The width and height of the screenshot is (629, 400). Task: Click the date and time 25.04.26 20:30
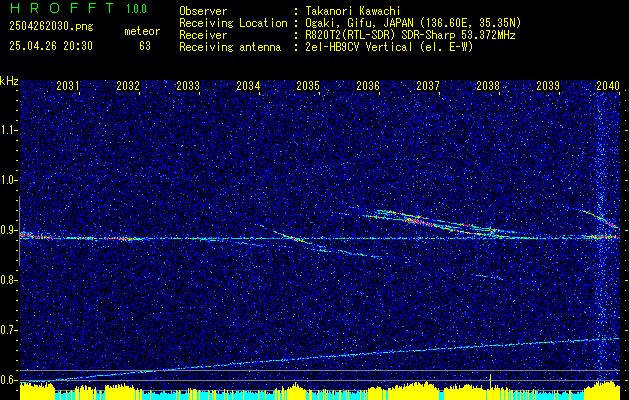[51, 46]
